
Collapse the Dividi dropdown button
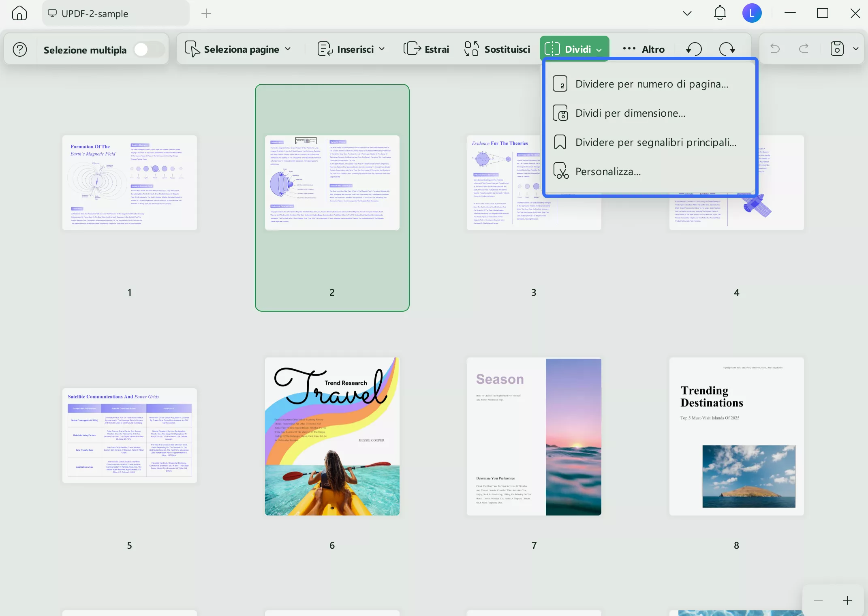point(574,49)
